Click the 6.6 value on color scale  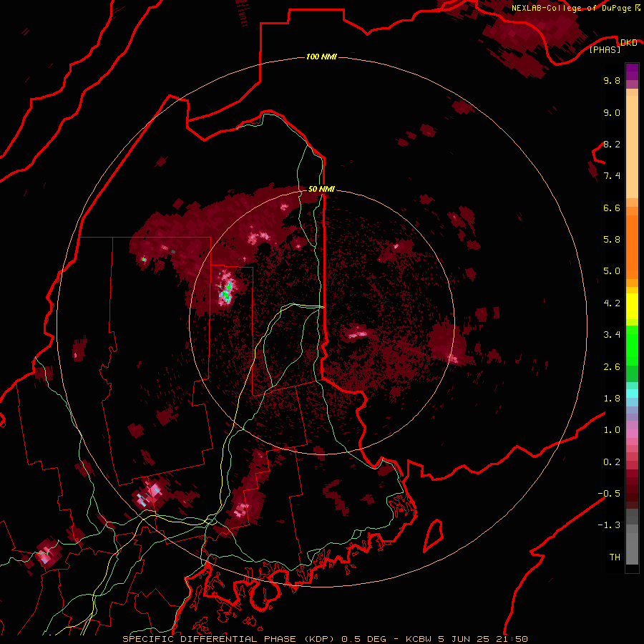[x=612, y=208]
